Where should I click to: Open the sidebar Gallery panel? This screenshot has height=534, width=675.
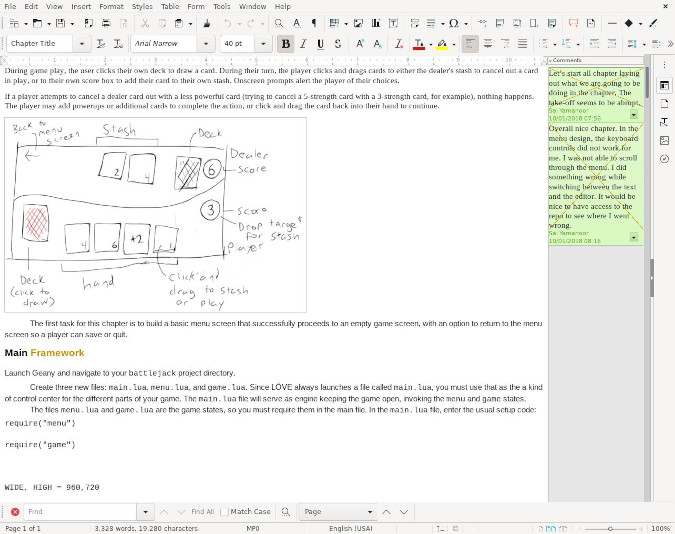(x=664, y=140)
